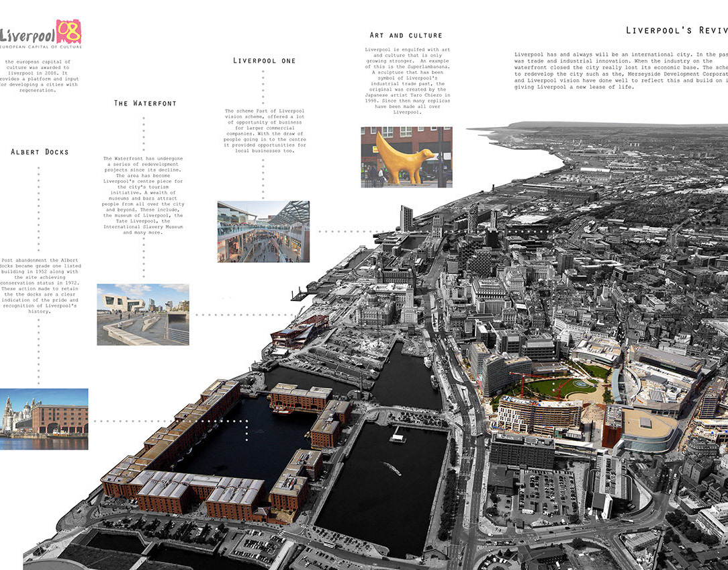Click the small boat in the dock water
This screenshot has width=728, height=570.
[392, 469]
